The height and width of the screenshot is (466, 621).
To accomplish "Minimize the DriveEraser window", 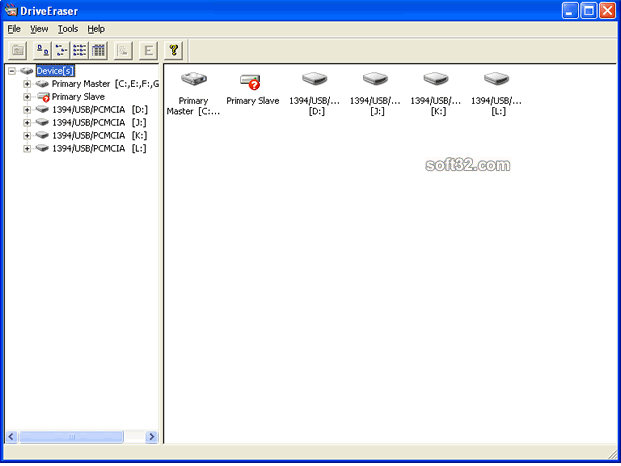I will point(570,11).
